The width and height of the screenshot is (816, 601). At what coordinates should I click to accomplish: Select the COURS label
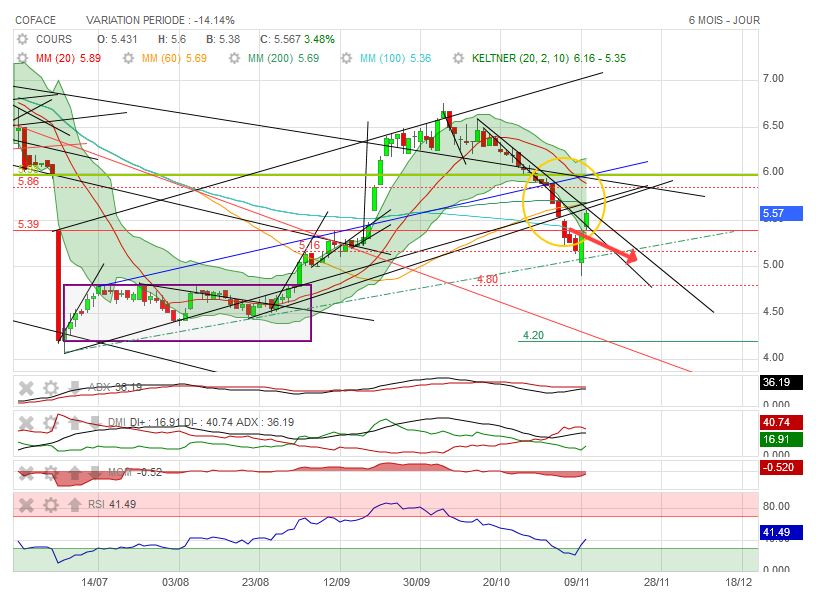pos(54,39)
